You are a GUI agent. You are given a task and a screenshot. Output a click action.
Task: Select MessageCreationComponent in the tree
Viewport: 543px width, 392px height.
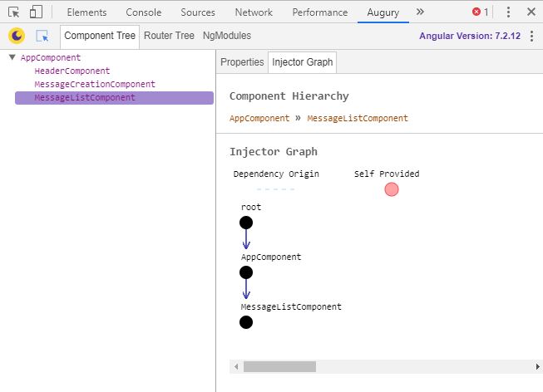[95, 85]
